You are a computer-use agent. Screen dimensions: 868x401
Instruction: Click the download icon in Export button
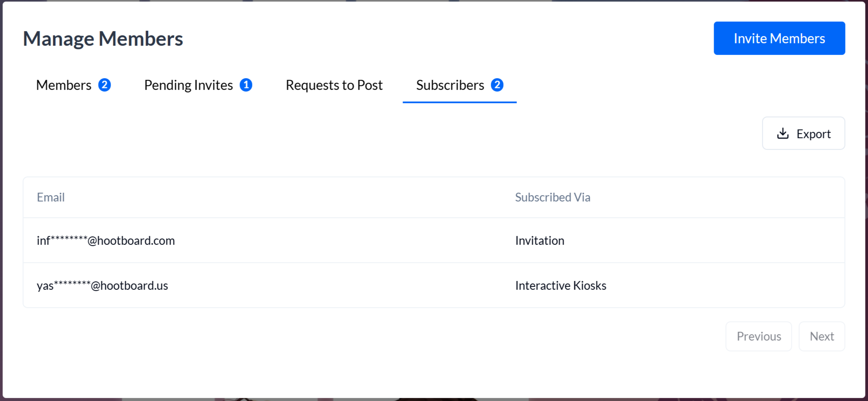[783, 133]
